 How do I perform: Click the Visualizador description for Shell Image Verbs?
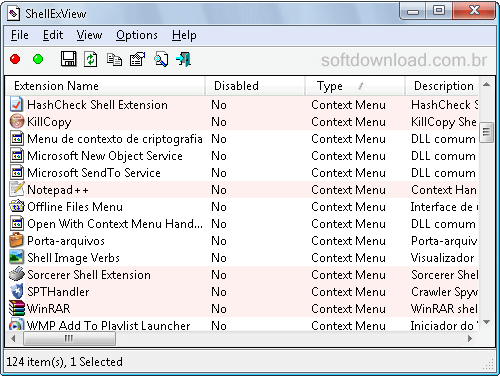pyautogui.click(x=442, y=258)
